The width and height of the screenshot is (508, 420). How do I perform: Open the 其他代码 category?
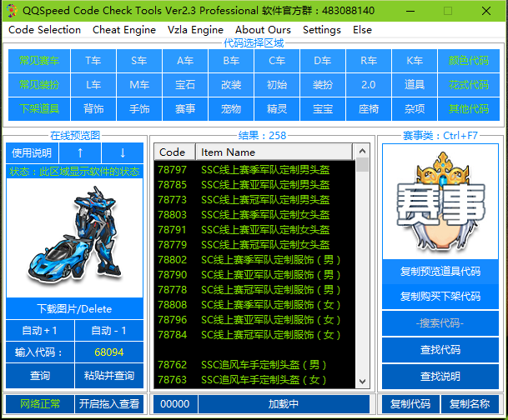tap(469, 109)
